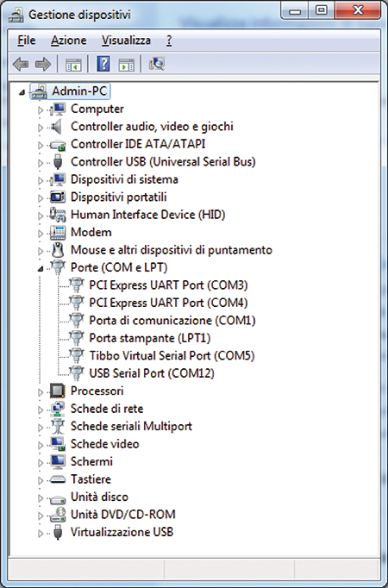Open the Visualizza menu
388x588 pixels.
point(126,41)
